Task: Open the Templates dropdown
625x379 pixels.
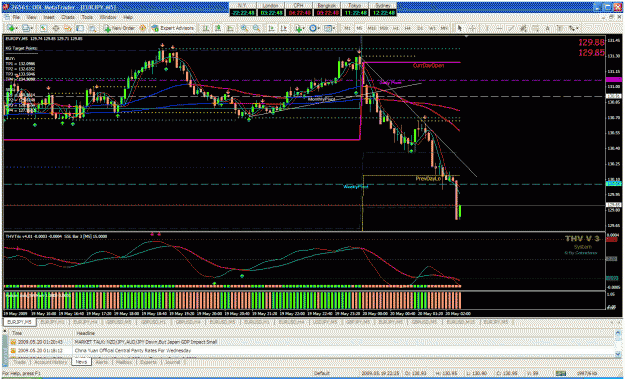Action: [329, 28]
